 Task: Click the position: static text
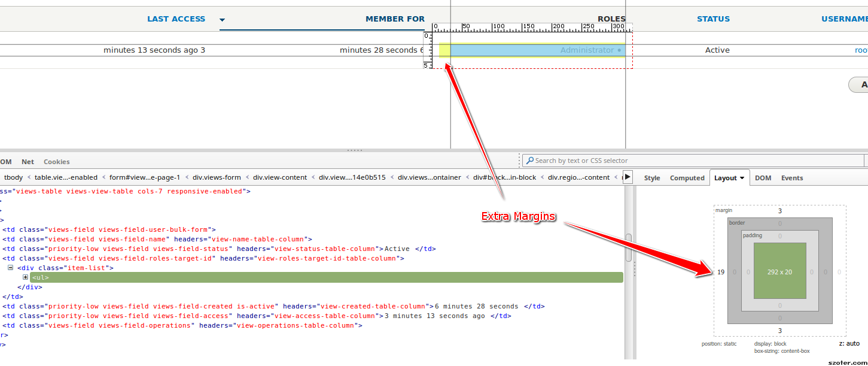(719, 344)
